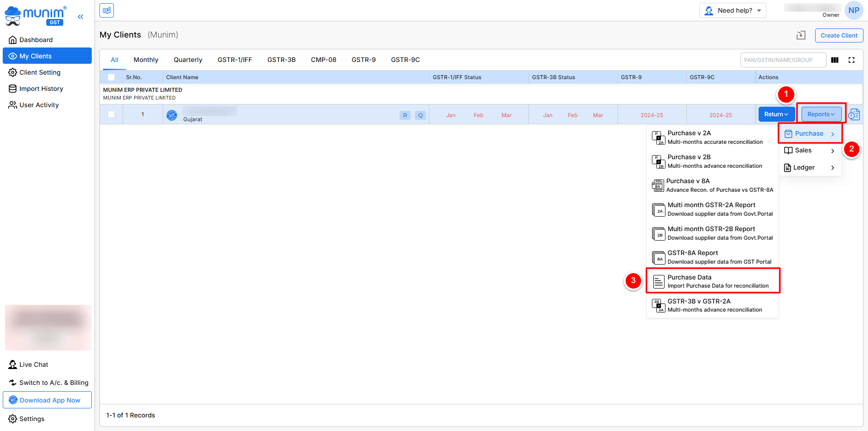Check the checkbox for client row 1
868x431 pixels.
coord(111,114)
